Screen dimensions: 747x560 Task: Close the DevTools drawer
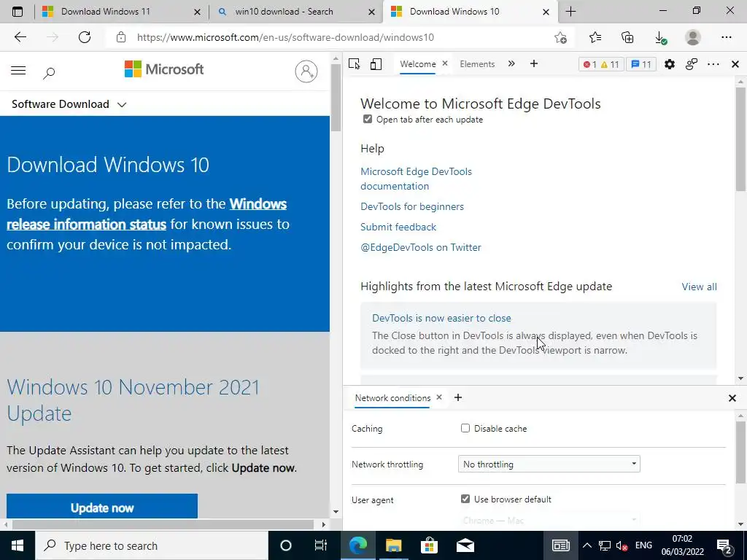point(732,398)
